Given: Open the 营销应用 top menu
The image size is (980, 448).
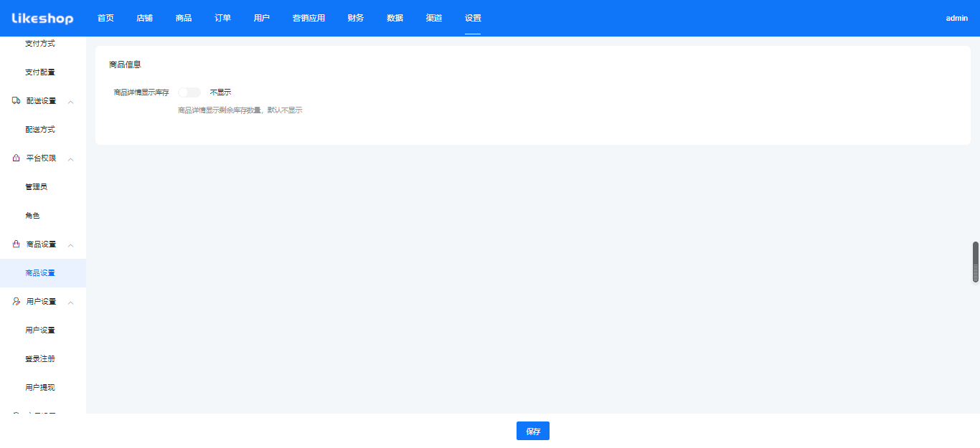Looking at the screenshot, I should (308, 18).
